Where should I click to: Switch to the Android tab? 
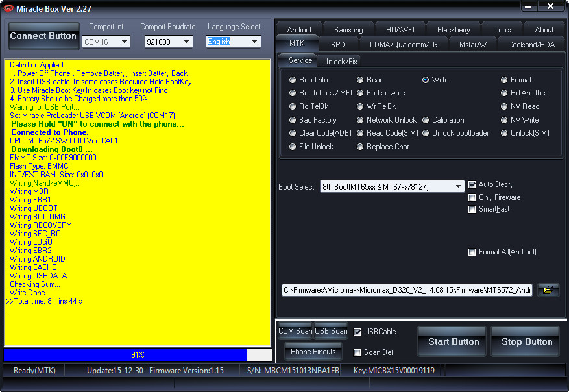(x=299, y=29)
